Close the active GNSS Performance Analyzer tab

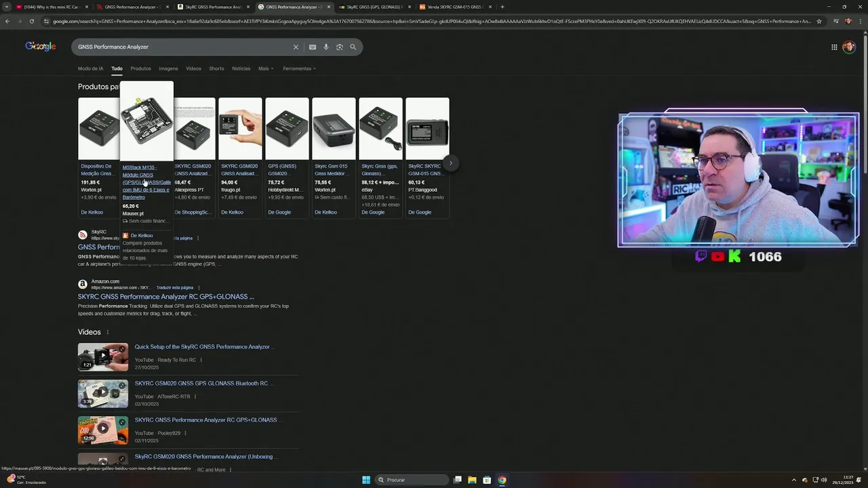pos(329,7)
